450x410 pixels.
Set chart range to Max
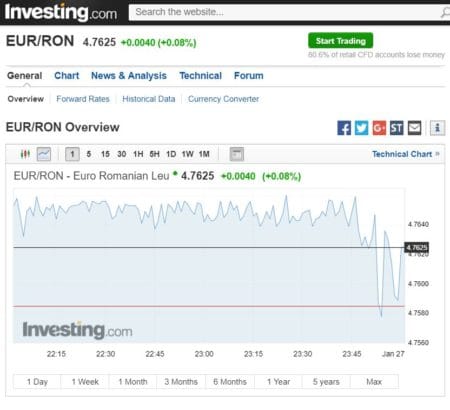(x=374, y=382)
